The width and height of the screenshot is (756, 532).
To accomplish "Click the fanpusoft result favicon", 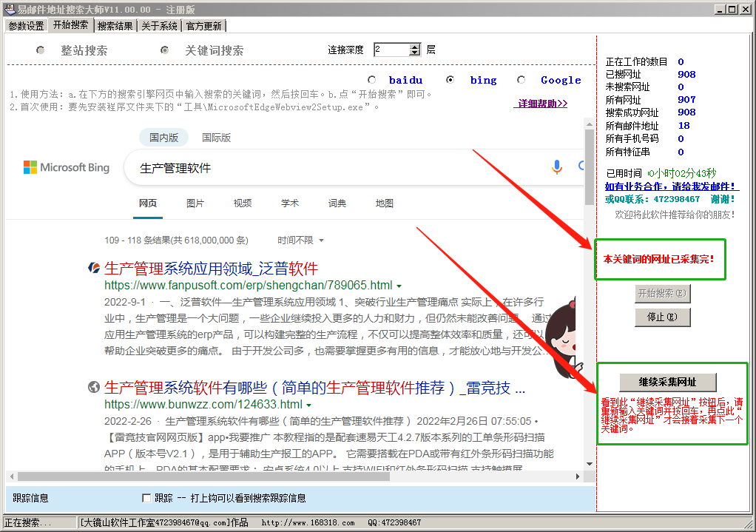I will pos(94,268).
